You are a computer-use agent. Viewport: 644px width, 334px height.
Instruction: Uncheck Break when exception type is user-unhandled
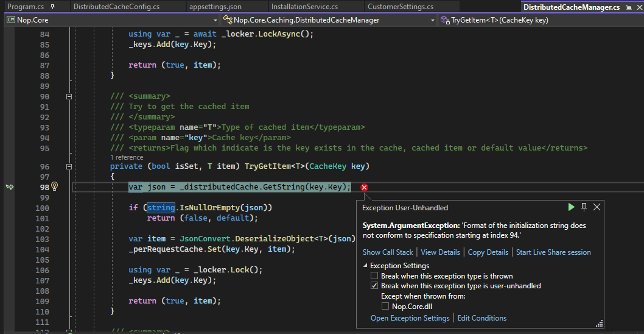[x=375, y=286]
